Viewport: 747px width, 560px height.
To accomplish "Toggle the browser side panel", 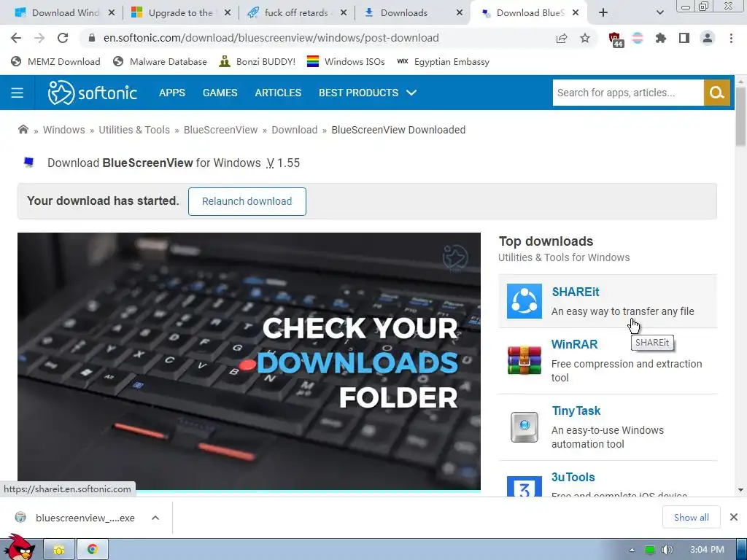I will click(684, 38).
